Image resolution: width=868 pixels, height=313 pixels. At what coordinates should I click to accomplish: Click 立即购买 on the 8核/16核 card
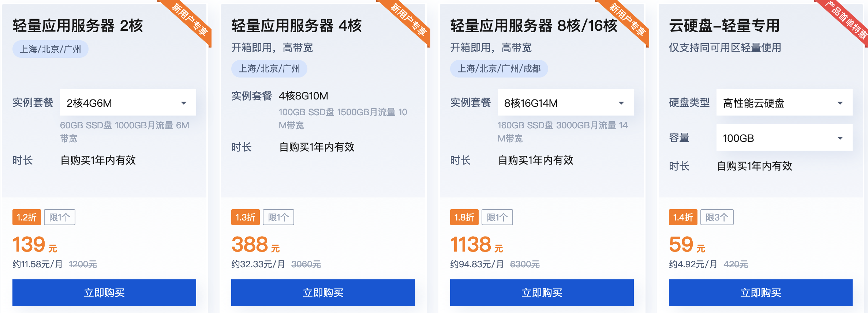click(x=542, y=292)
